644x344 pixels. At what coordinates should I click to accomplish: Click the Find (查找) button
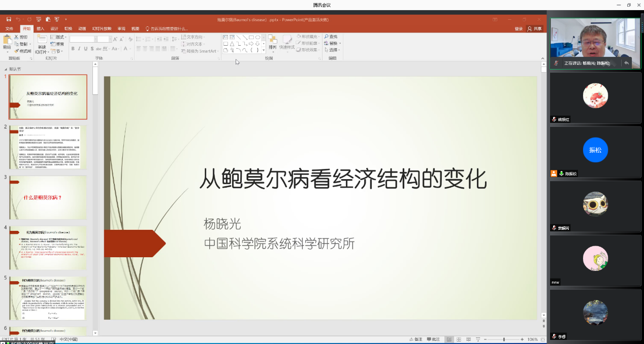(x=331, y=37)
